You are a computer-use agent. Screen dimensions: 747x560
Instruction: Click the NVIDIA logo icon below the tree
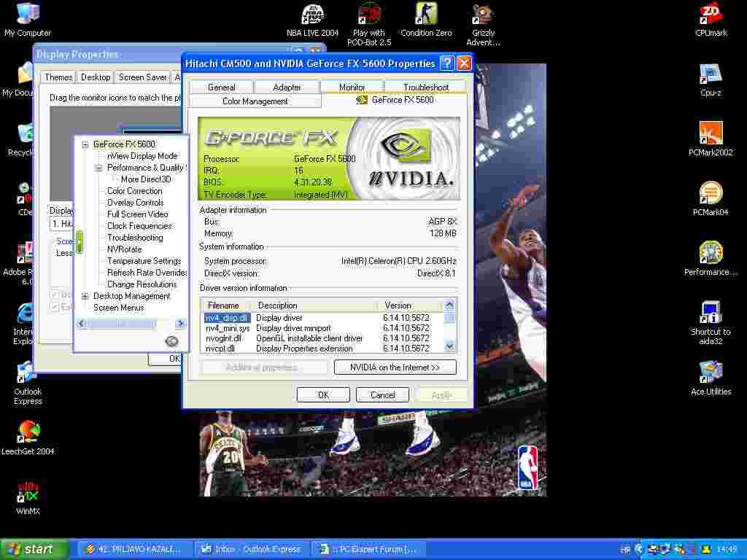172,341
